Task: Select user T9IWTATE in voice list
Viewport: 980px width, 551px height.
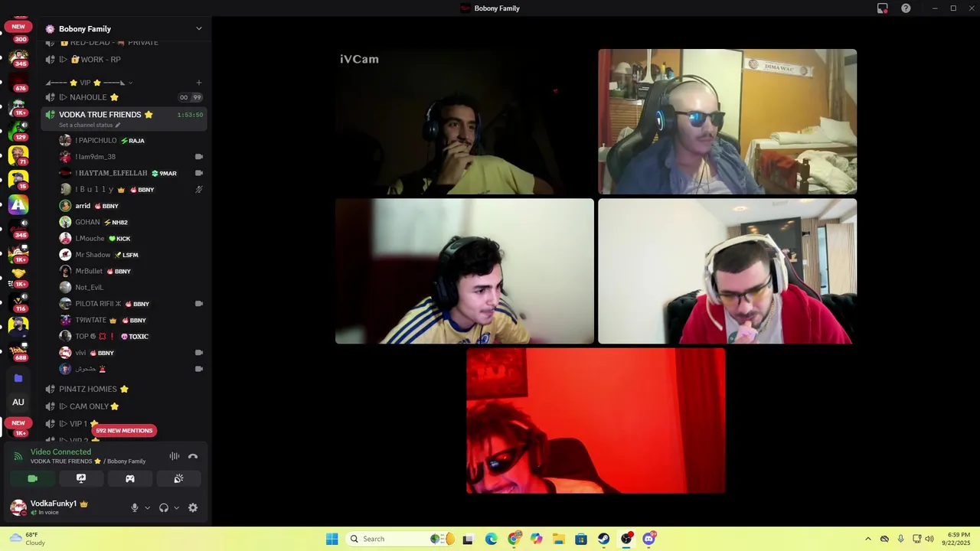Action: coord(130,320)
